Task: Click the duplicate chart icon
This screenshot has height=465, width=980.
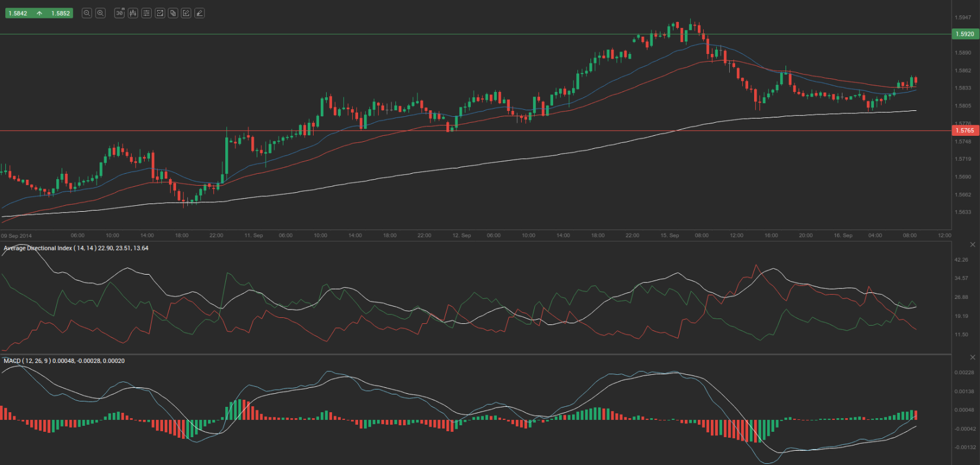Action: [x=173, y=13]
